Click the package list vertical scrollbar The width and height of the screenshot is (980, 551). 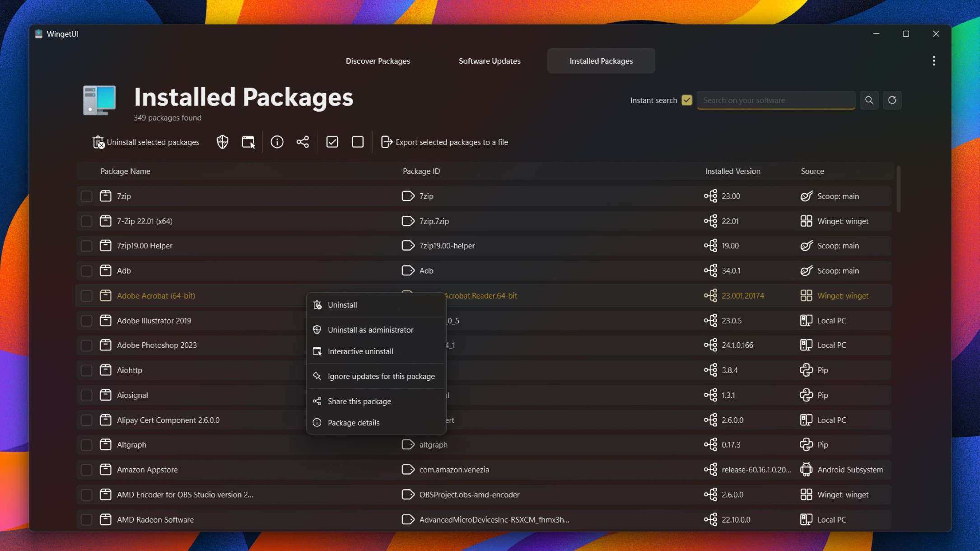pos(898,190)
